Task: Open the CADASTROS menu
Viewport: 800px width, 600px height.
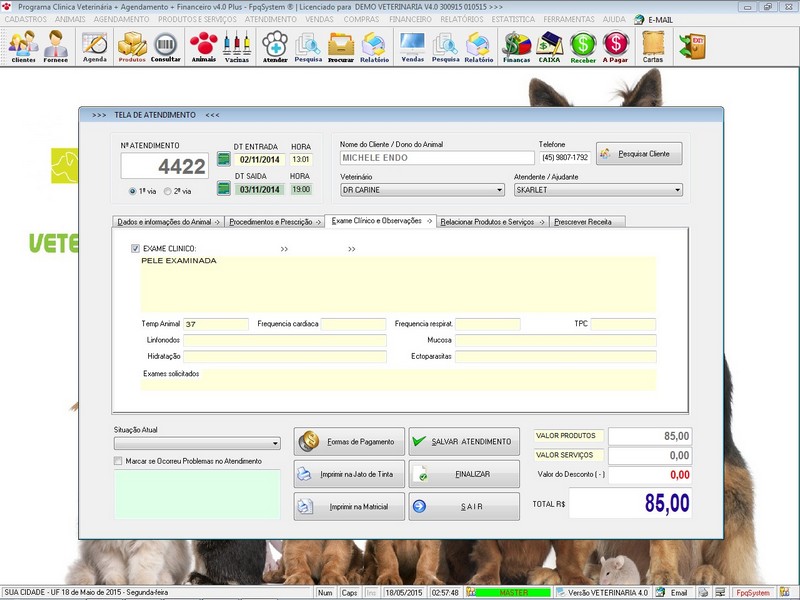Action: [26, 19]
